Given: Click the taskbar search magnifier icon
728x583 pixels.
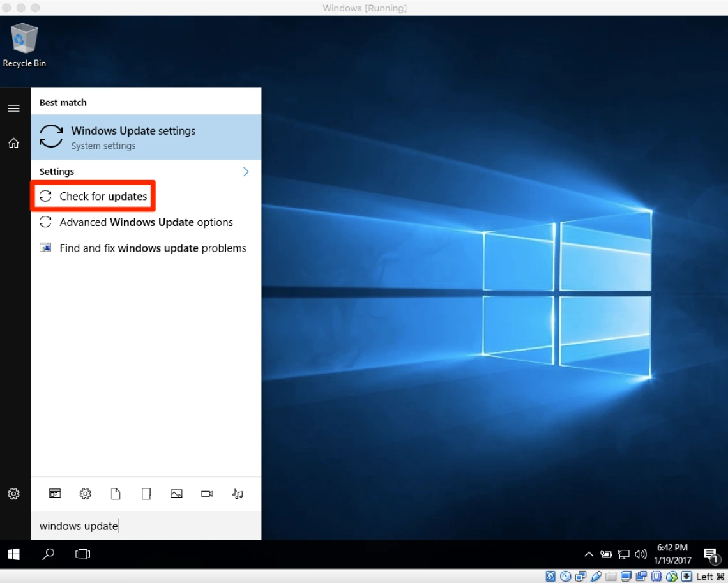Looking at the screenshot, I should [49, 554].
